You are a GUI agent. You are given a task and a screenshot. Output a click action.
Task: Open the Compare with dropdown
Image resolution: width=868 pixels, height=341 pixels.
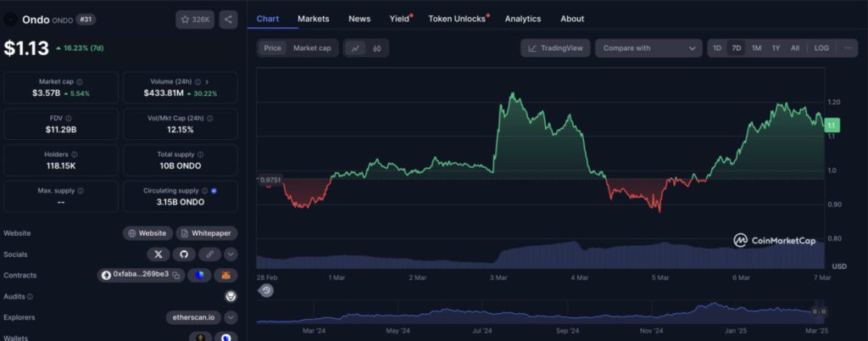pyautogui.click(x=648, y=48)
